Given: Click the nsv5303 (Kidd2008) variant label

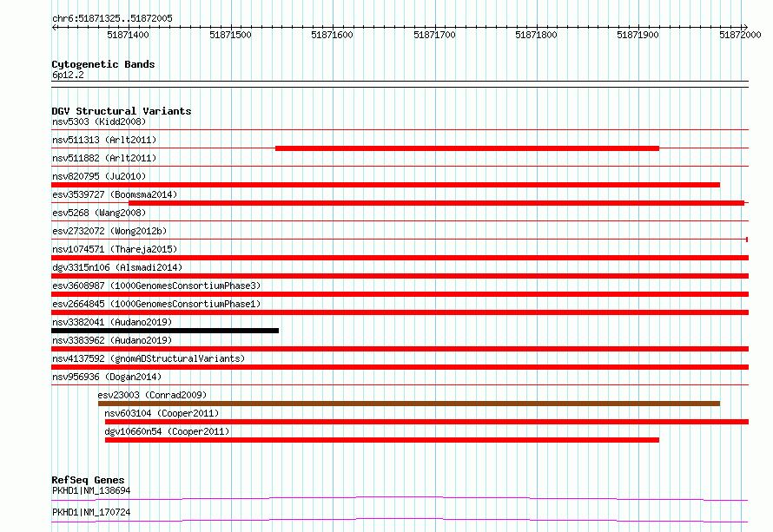Looking at the screenshot, I should (x=99, y=122).
